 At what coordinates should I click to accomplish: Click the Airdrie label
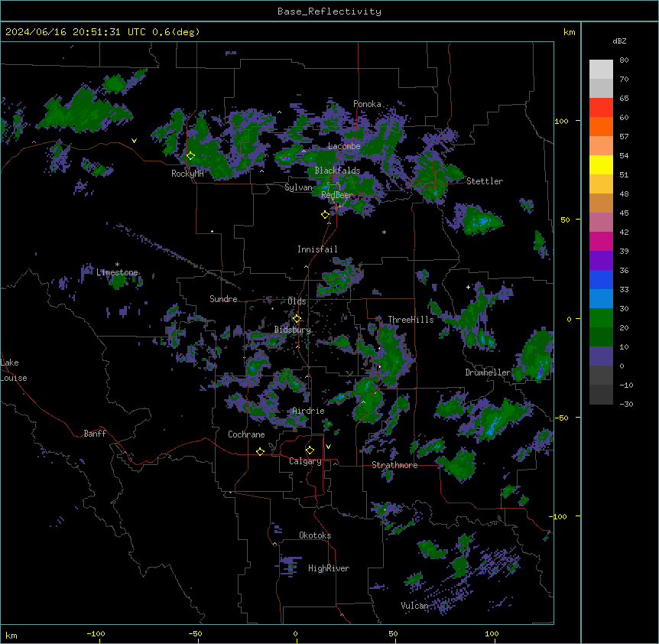(x=309, y=411)
